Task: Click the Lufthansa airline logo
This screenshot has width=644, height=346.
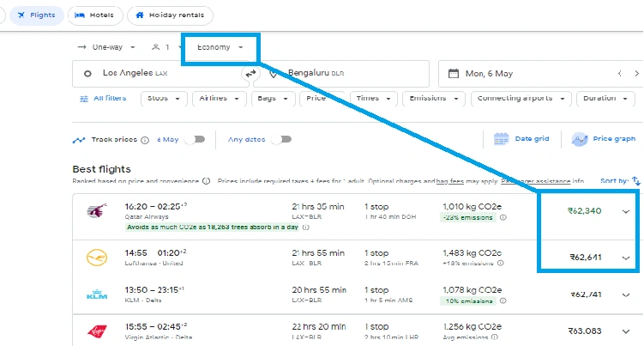Action: [97, 258]
